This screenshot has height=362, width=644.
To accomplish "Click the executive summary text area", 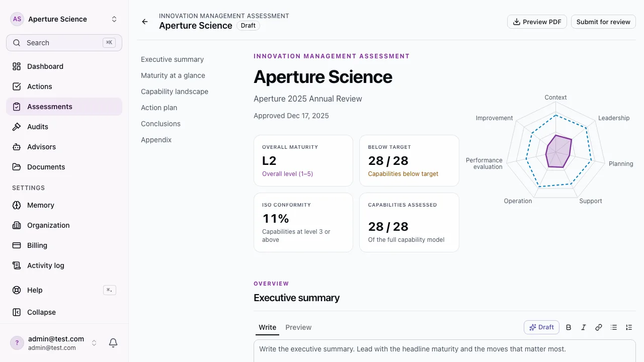I will point(445,351).
